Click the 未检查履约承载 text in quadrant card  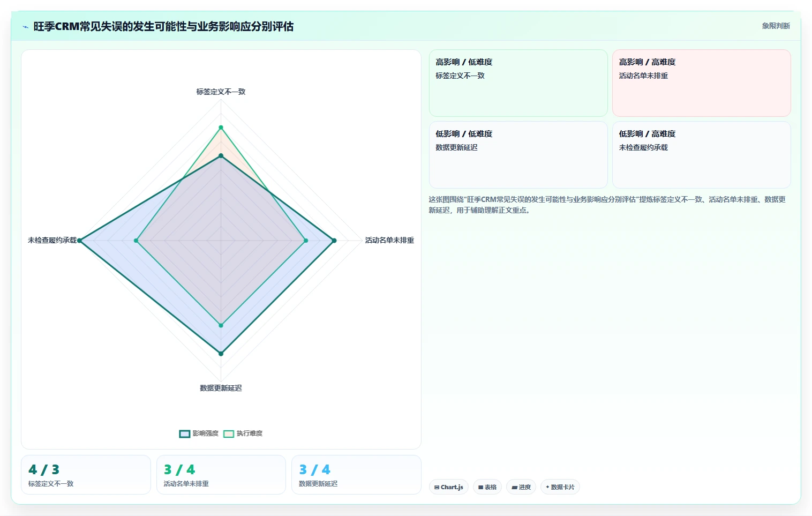643,147
